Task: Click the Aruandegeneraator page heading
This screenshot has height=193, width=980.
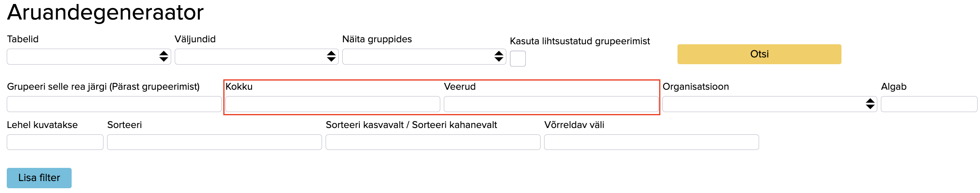Action: pyautogui.click(x=105, y=12)
